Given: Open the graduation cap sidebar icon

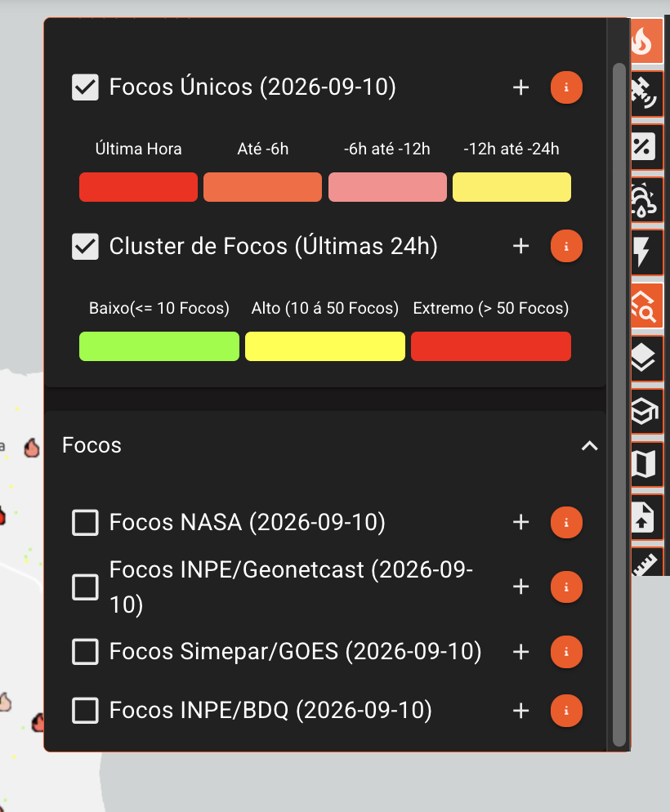Looking at the screenshot, I should [646, 411].
